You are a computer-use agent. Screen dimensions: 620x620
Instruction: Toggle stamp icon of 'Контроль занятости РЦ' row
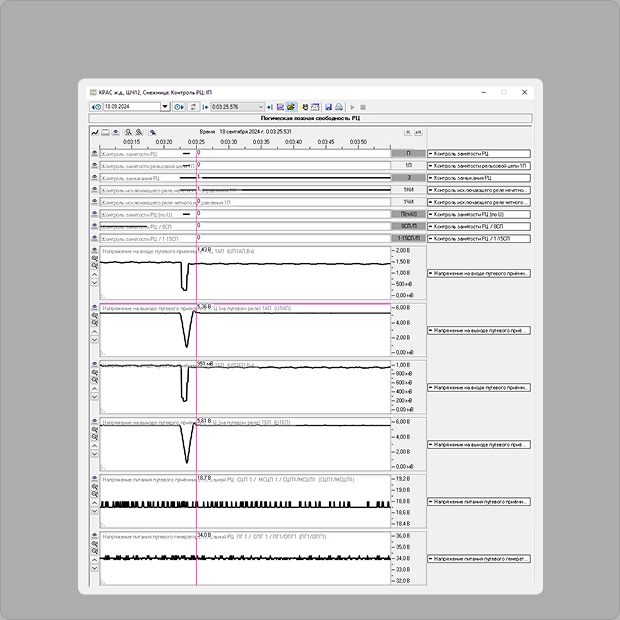(x=95, y=153)
